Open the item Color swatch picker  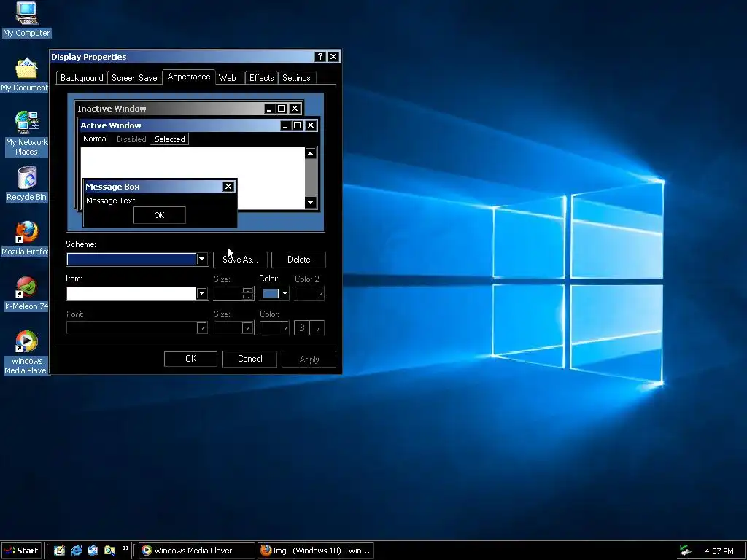pos(271,293)
